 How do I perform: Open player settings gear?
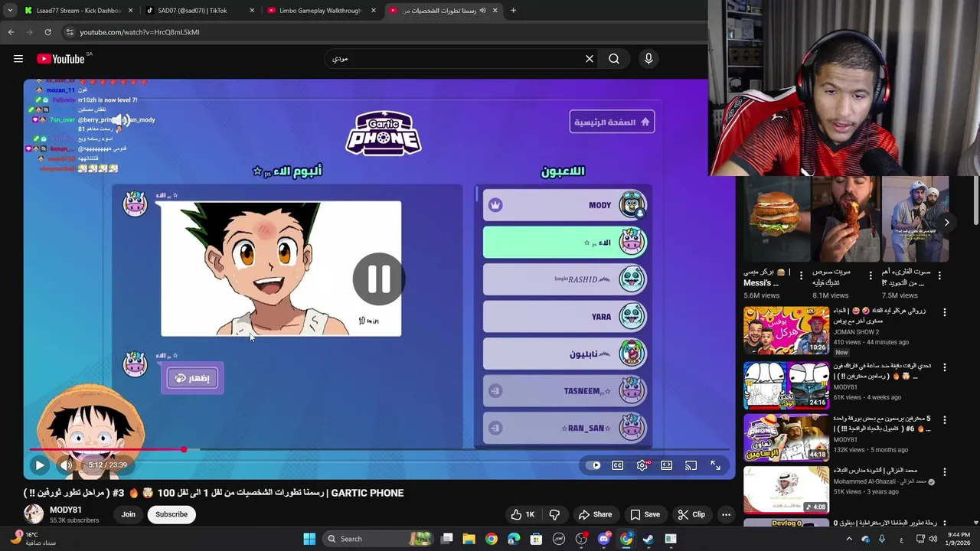point(642,465)
